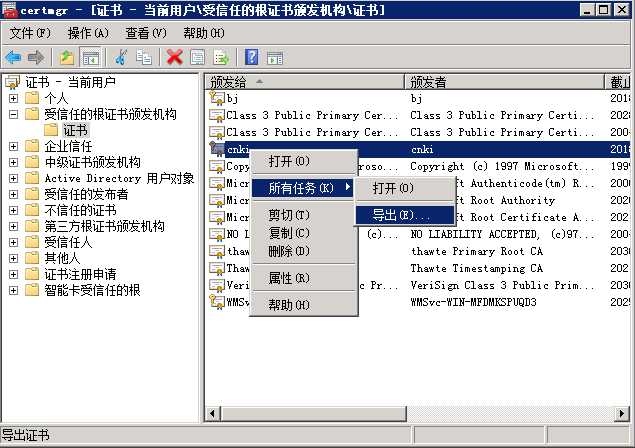Click the 截止 date column header
Viewport: 635px width, 448px height.
coord(618,82)
